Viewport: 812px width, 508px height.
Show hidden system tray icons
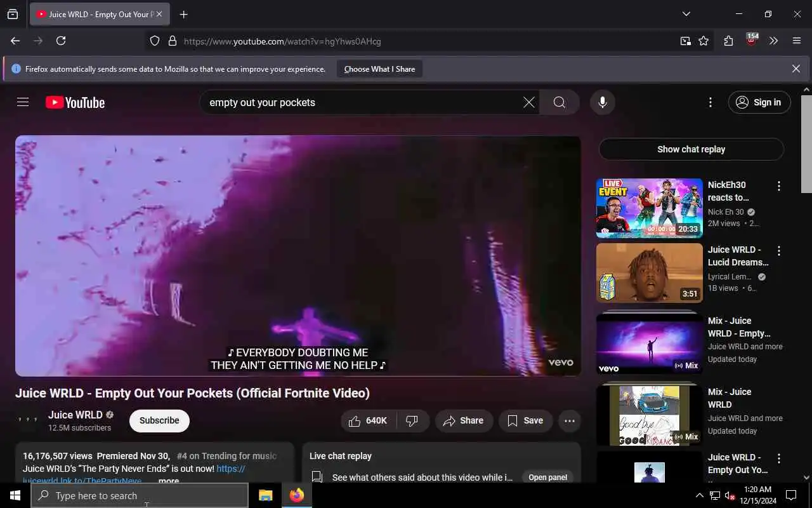tap(700, 495)
